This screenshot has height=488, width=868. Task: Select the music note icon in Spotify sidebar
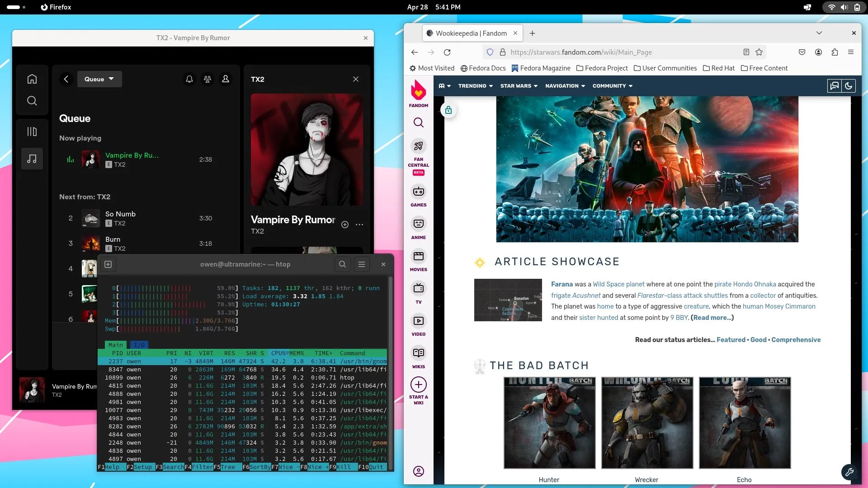click(x=32, y=159)
